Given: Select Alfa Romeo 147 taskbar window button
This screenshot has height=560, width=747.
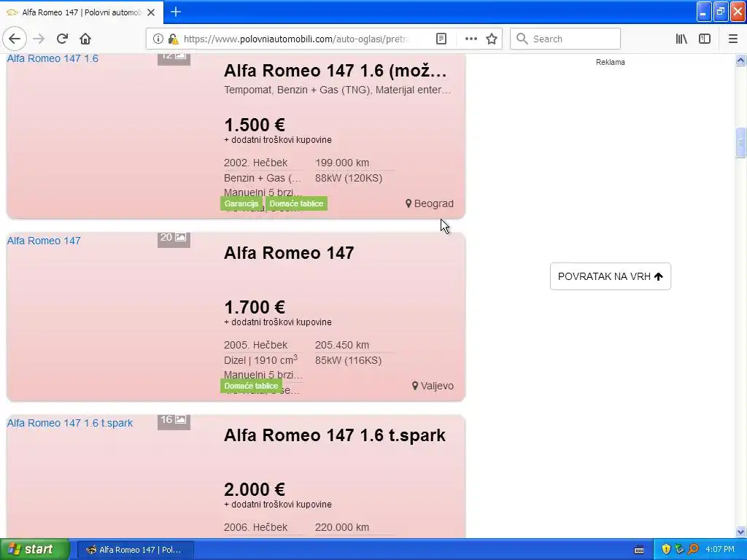Looking at the screenshot, I should tap(135, 550).
